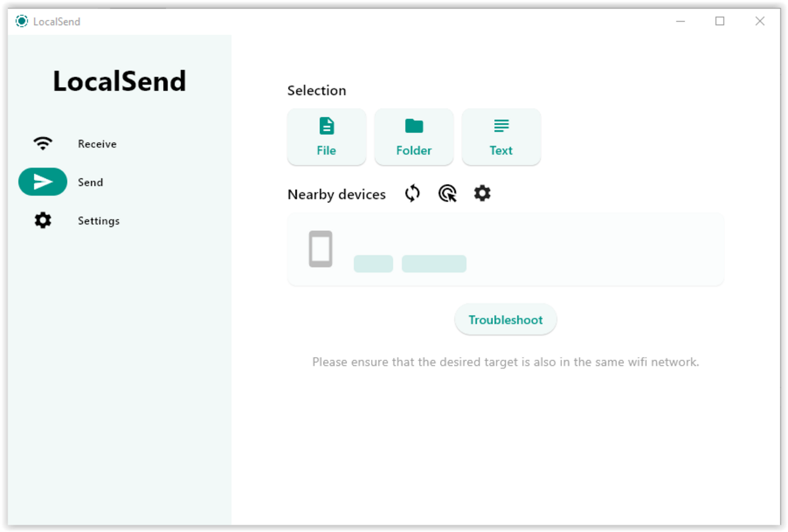Choose Folder as selection type
The image size is (788, 532).
coord(414,136)
